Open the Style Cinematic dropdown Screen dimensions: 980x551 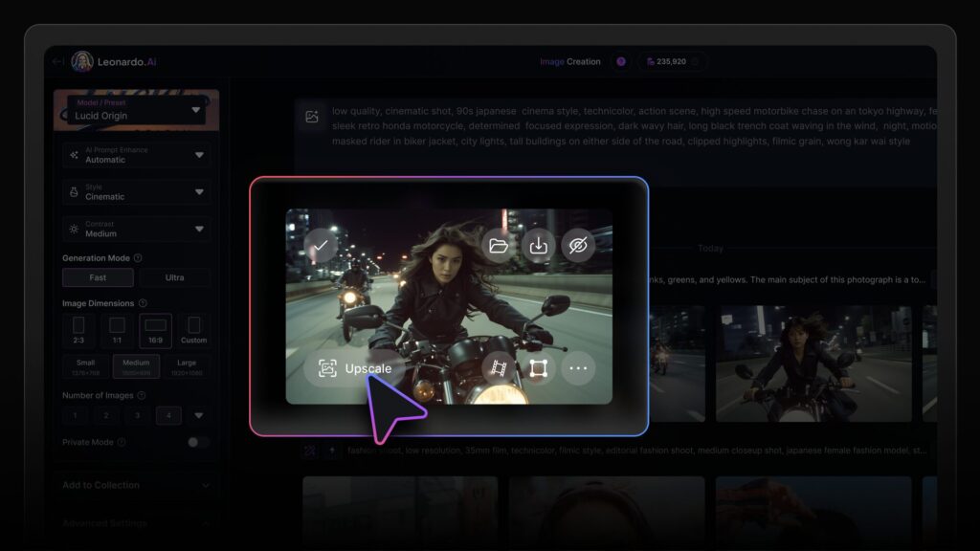(x=136, y=191)
